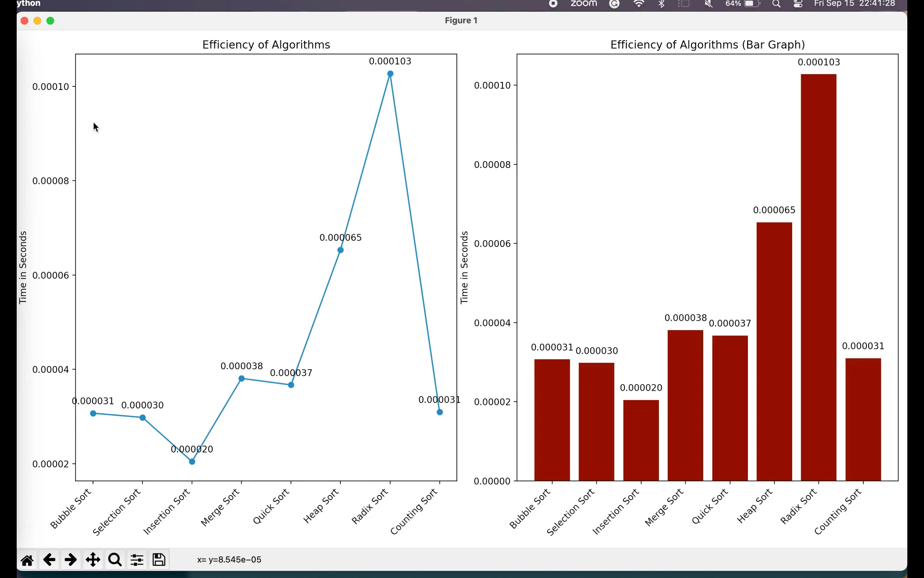Click the Insertion Sort lowest point on line chart

pyautogui.click(x=192, y=462)
